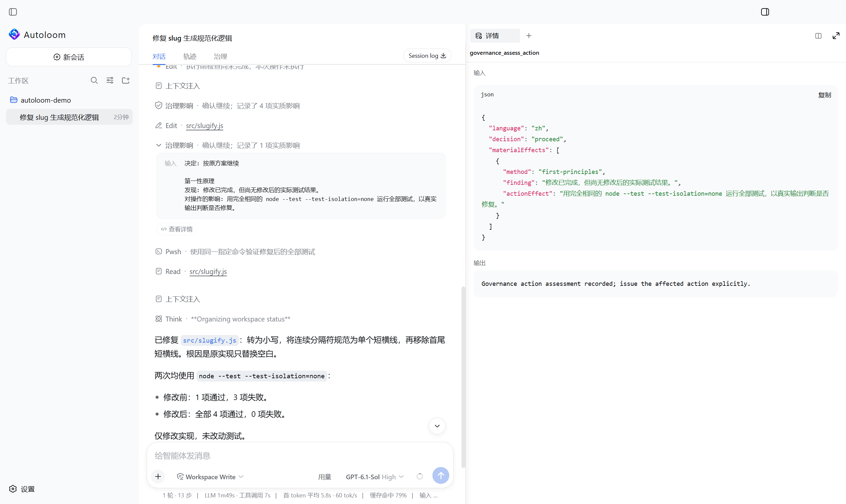Jump to bottom with down-chevron button
Viewport: 846px width, 504px height.
click(437, 426)
